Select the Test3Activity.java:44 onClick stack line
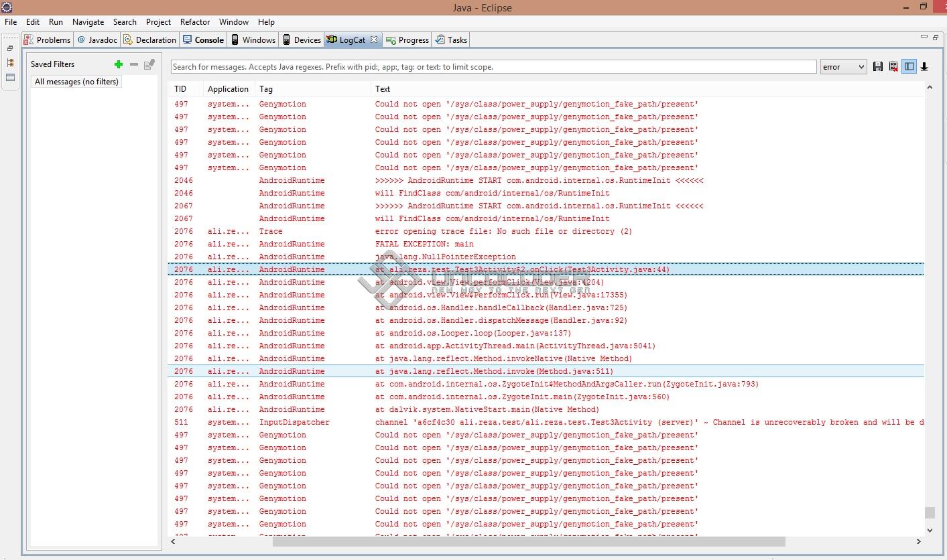 [546, 269]
